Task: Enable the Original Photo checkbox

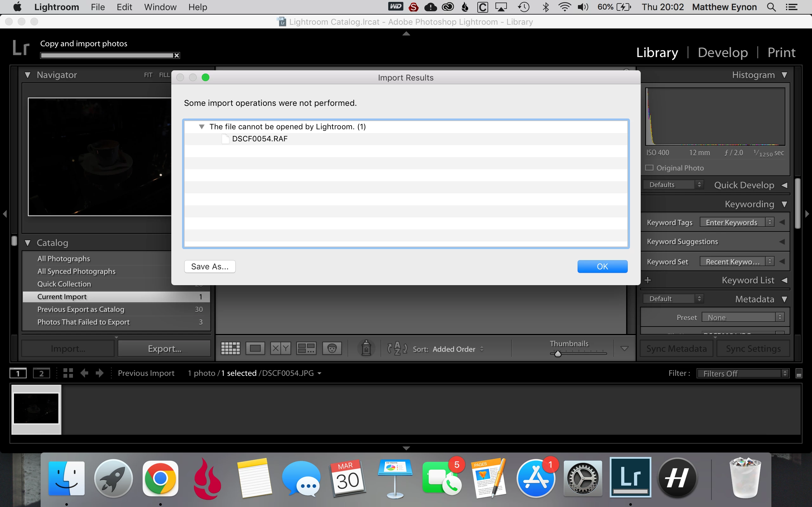Action: point(650,168)
